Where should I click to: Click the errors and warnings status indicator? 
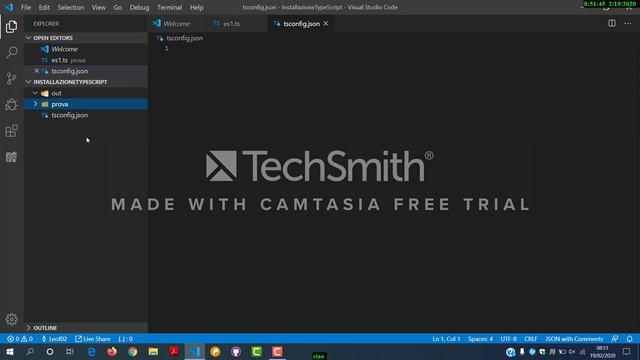click(x=20, y=339)
